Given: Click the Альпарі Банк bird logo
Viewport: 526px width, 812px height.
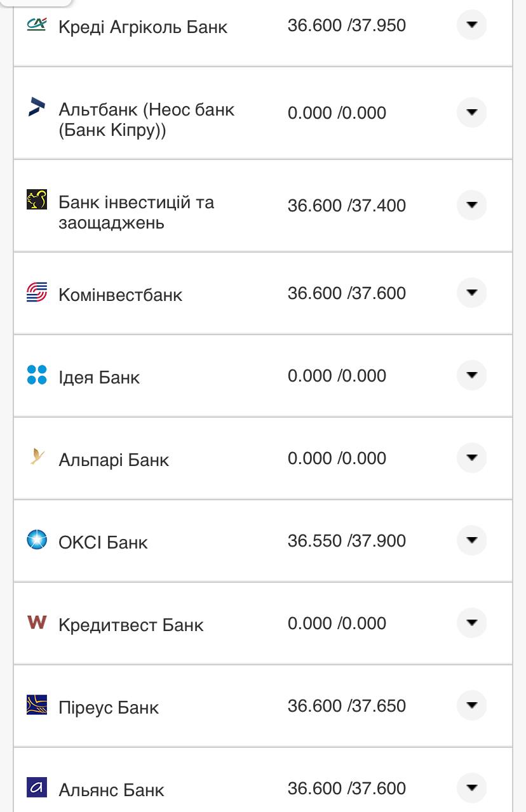Looking at the screenshot, I should pyautogui.click(x=37, y=456).
